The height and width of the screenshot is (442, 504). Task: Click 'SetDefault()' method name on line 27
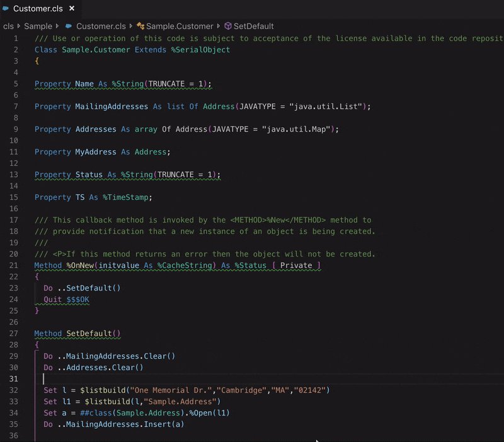click(93, 334)
